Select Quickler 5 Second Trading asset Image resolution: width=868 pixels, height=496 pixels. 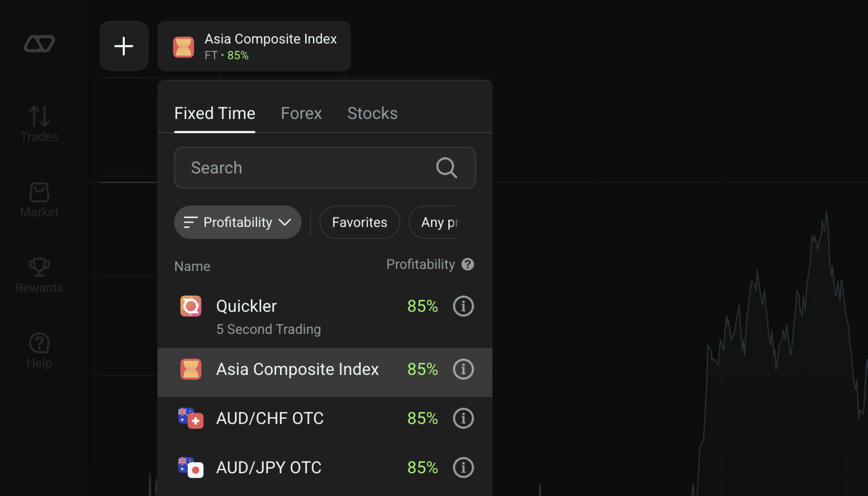(325, 316)
